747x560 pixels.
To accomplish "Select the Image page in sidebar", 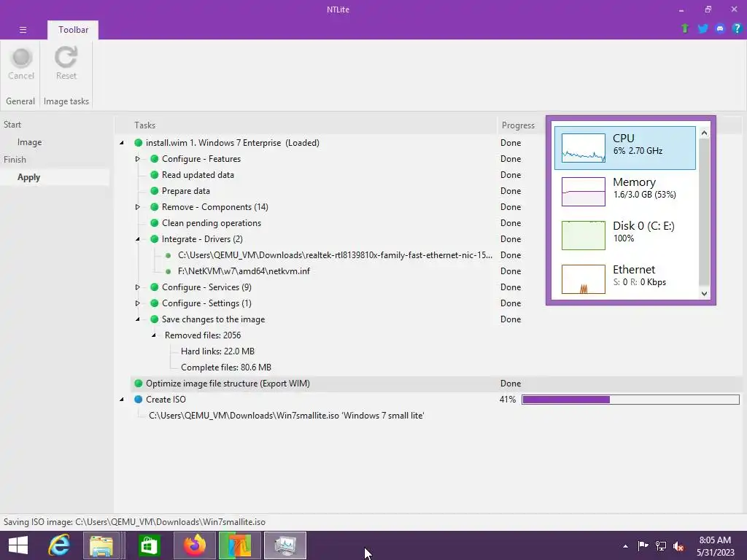I will (x=29, y=142).
